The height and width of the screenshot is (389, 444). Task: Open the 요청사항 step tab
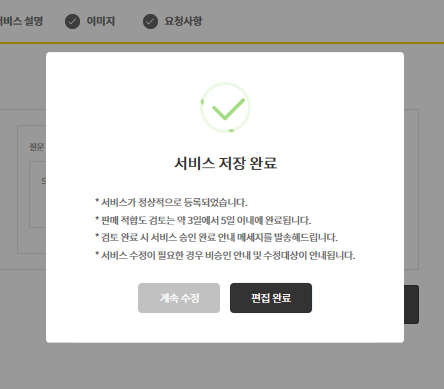click(x=183, y=21)
